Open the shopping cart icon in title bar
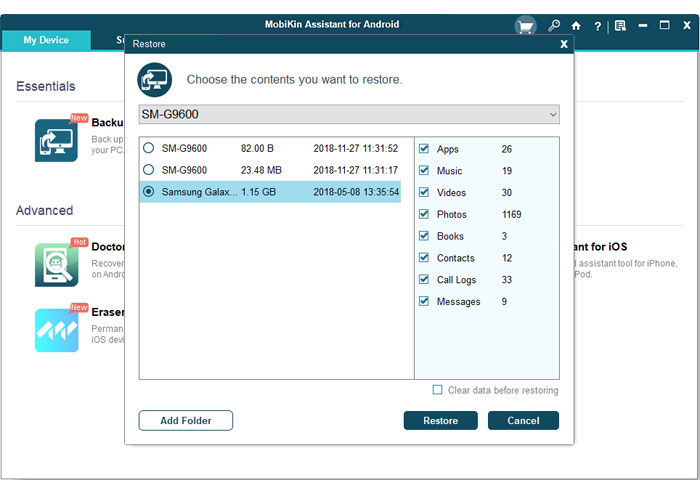 tap(525, 26)
